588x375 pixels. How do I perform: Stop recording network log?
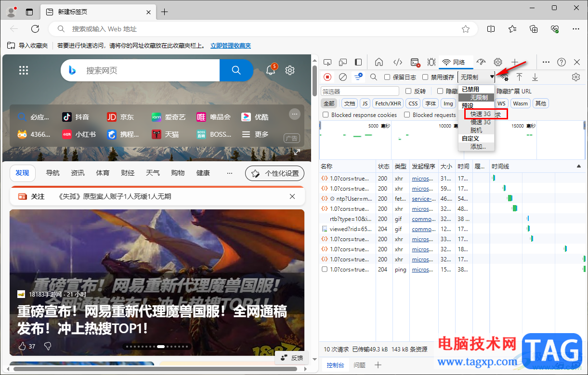(327, 77)
